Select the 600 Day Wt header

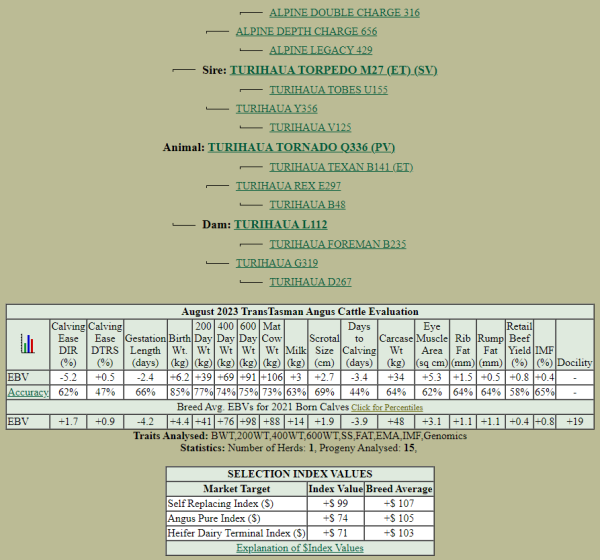[248, 344]
